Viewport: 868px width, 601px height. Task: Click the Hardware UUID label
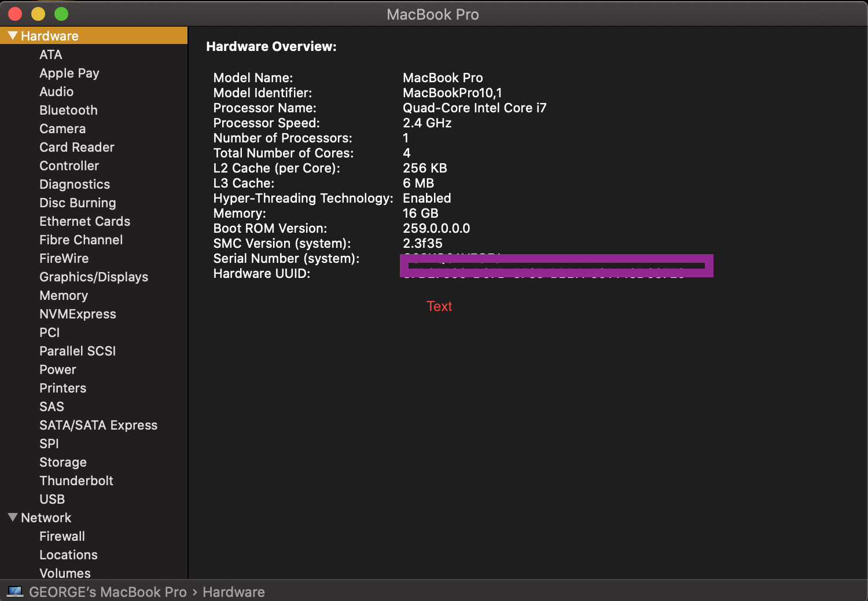[262, 273]
